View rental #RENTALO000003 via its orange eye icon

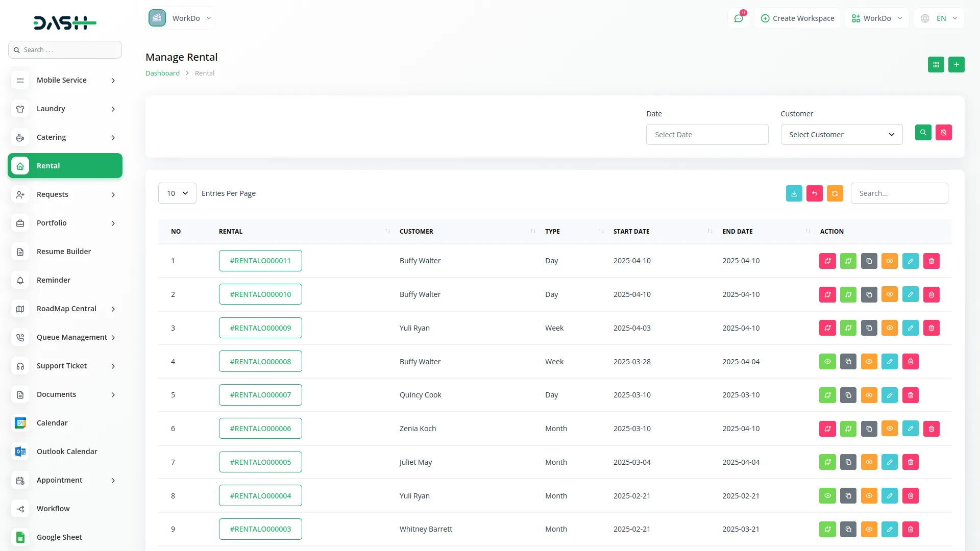pyautogui.click(x=869, y=529)
